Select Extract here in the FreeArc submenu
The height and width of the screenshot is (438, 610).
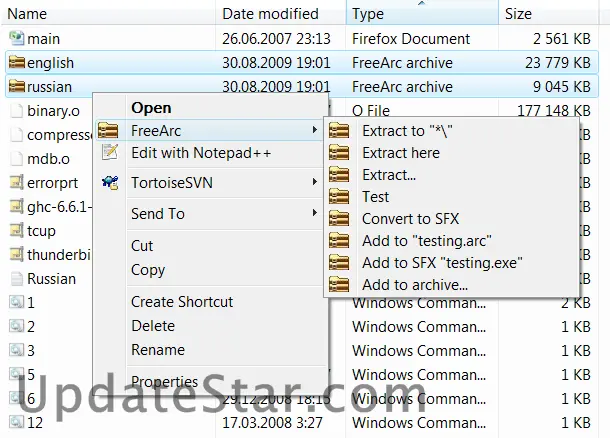click(x=451, y=153)
